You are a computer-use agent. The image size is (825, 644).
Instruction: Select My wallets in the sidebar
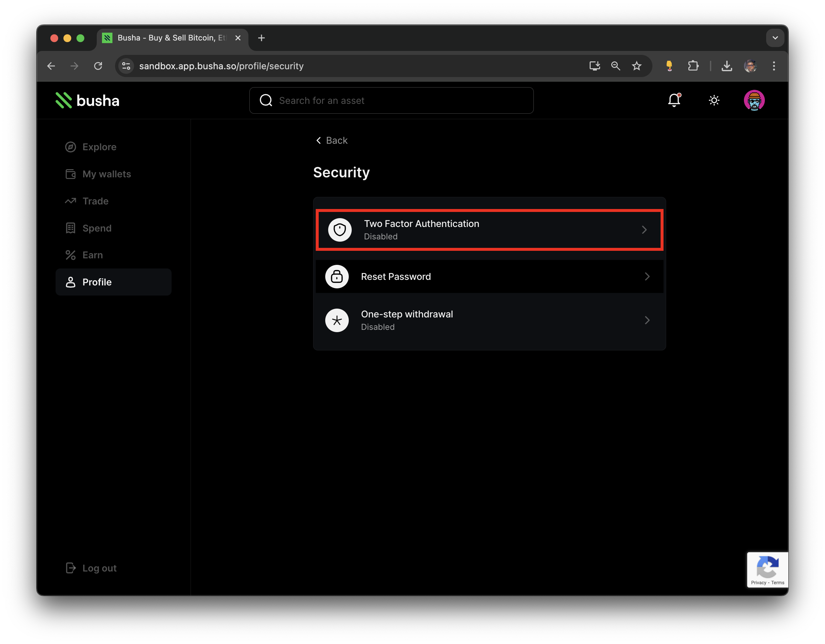[x=107, y=174]
